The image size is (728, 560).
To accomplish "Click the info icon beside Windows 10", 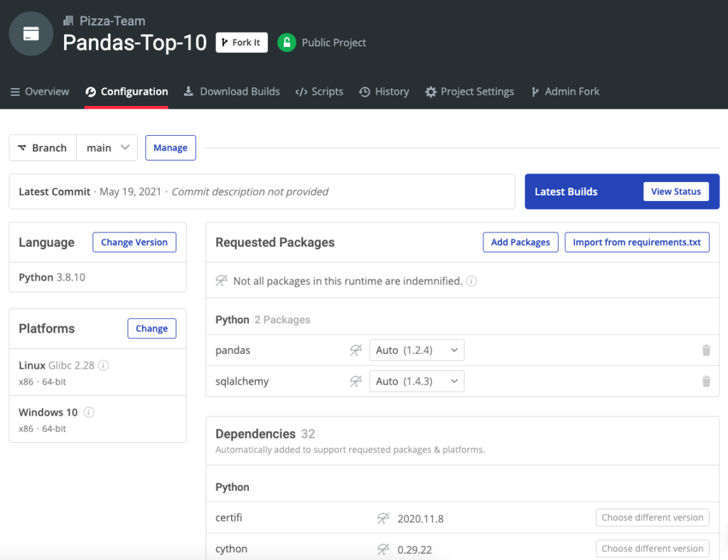I will point(87,411).
